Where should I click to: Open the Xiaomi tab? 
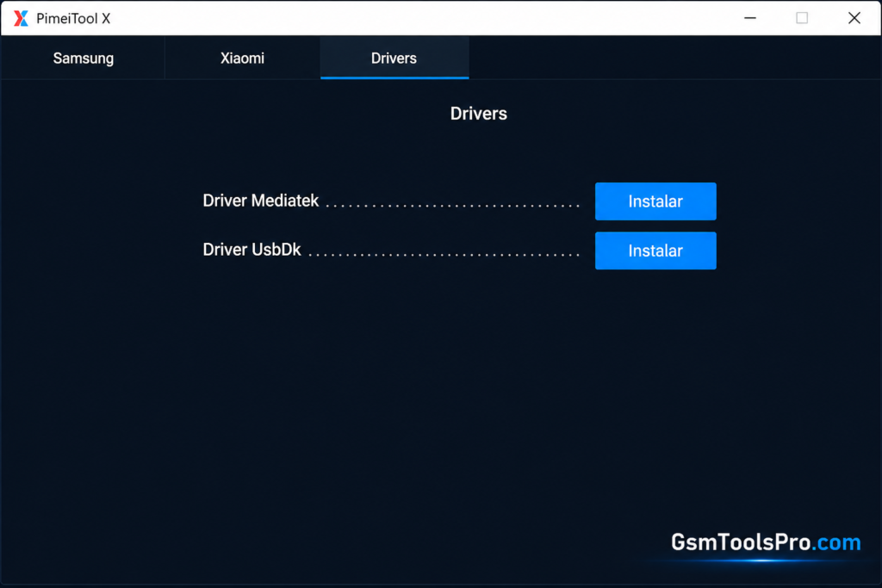[x=242, y=58]
